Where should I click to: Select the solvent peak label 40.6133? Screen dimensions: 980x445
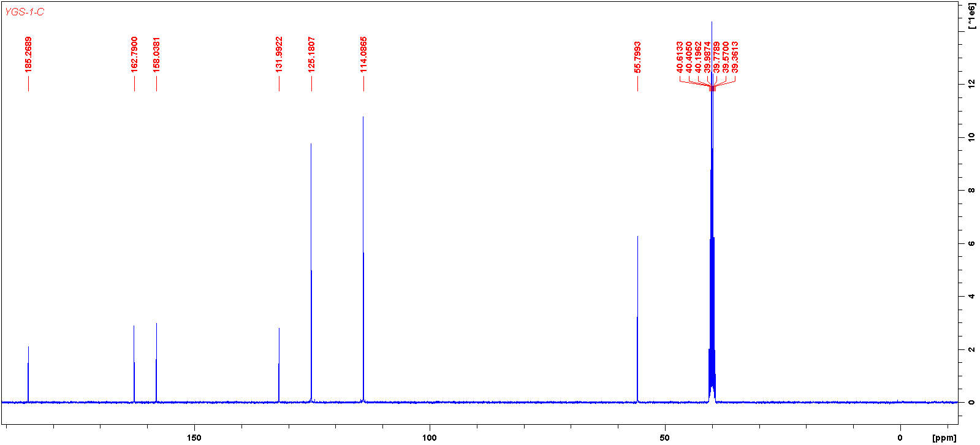(680, 57)
